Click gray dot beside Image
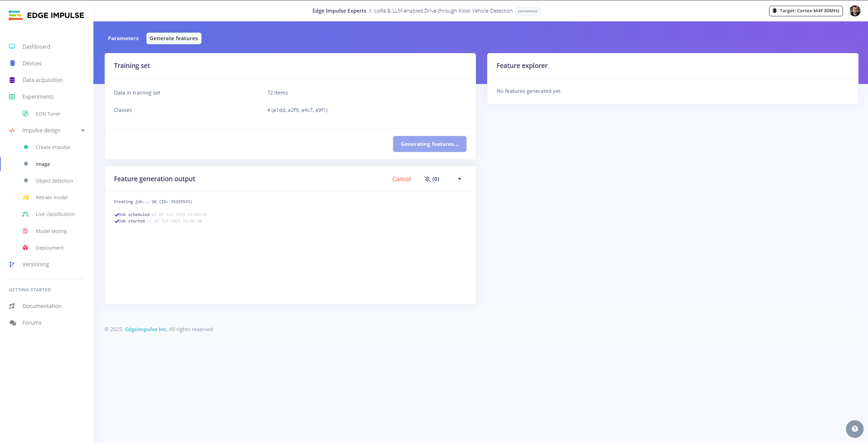 coord(26,164)
